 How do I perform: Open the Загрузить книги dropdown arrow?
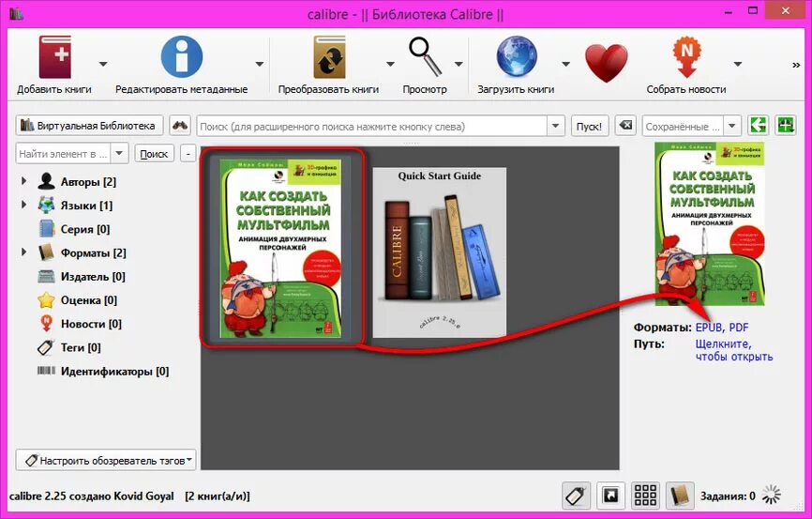point(566,65)
